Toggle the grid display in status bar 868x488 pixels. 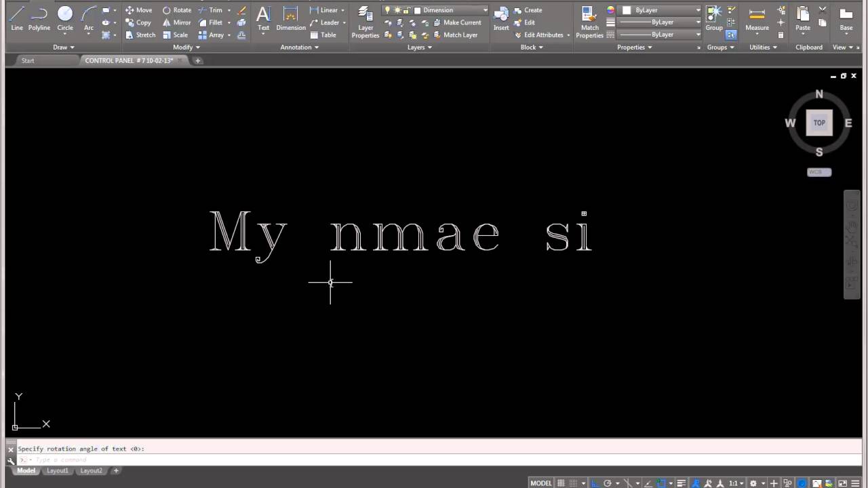coord(561,483)
